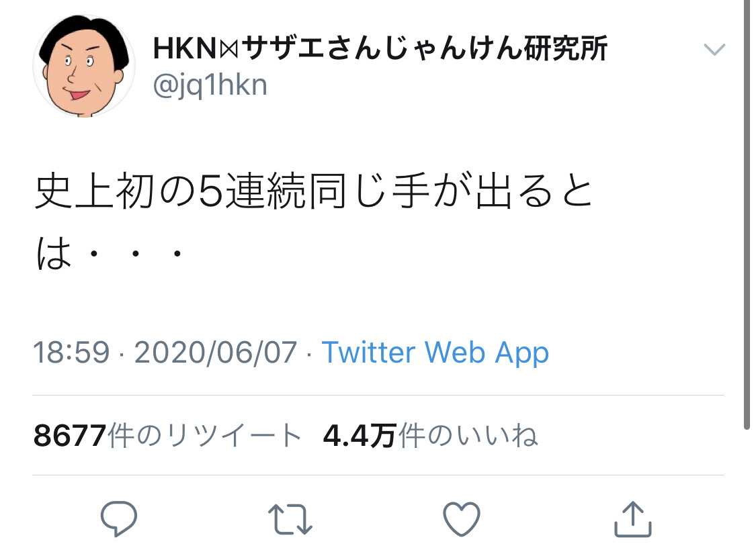Click the ⋈ symbol in display name
Screen dimensions: 756x554
coord(229,50)
